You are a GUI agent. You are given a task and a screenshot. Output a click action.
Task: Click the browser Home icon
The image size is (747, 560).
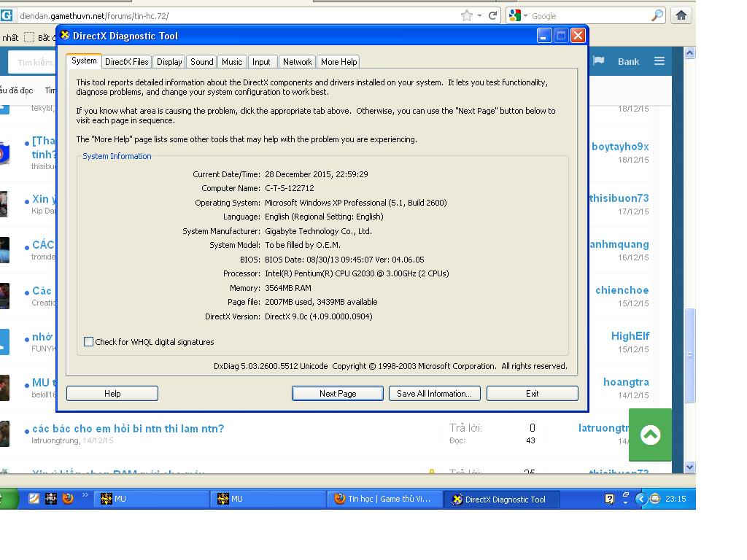(681, 16)
